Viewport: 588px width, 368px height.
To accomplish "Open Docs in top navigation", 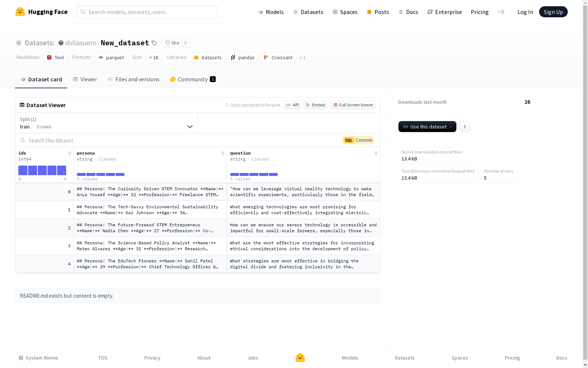I will pos(408,12).
